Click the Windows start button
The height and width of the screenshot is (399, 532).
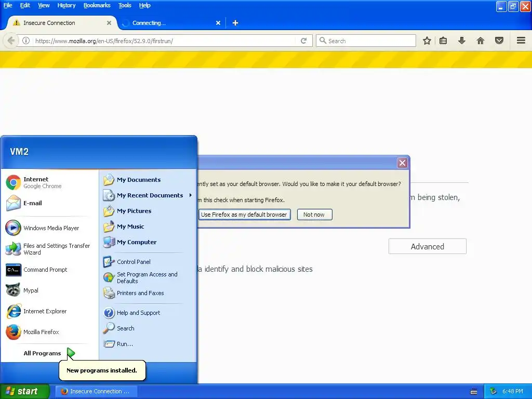[x=25, y=391]
